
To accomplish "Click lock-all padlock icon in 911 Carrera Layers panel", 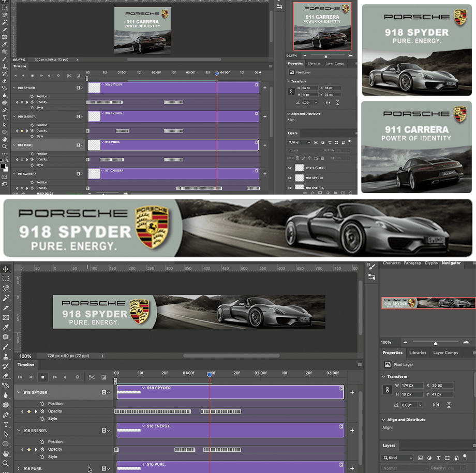I will 322,158.
